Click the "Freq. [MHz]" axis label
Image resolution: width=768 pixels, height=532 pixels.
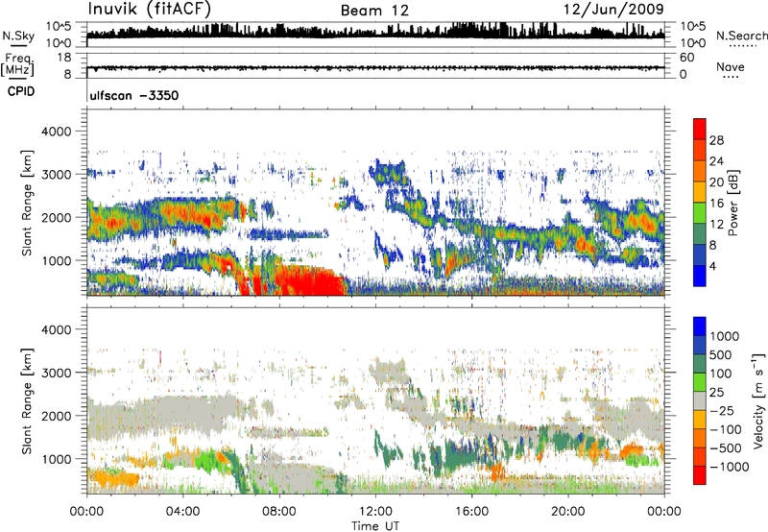(x=17, y=65)
